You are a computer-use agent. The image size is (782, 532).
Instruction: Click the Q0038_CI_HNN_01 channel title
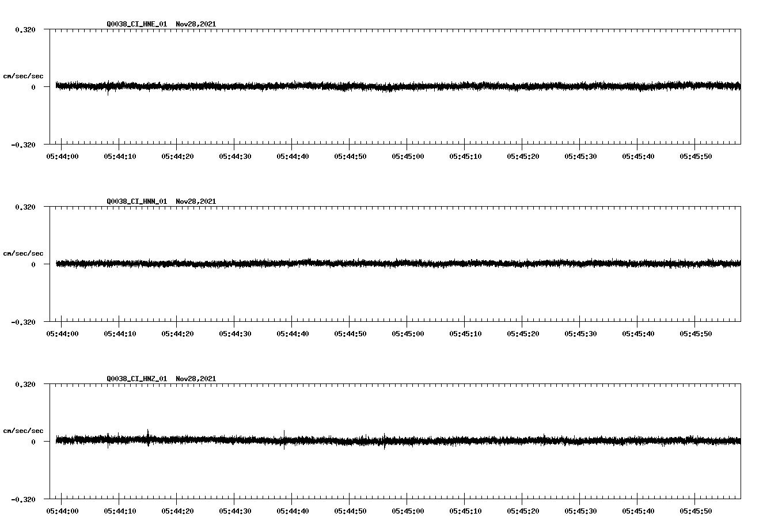[x=137, y=202]
